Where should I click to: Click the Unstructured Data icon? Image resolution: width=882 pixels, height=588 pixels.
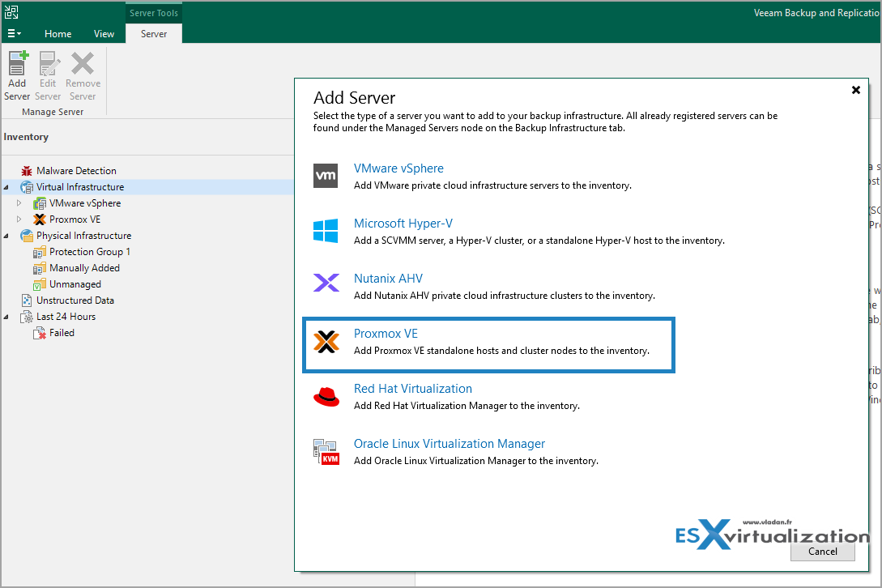(27, 300)
